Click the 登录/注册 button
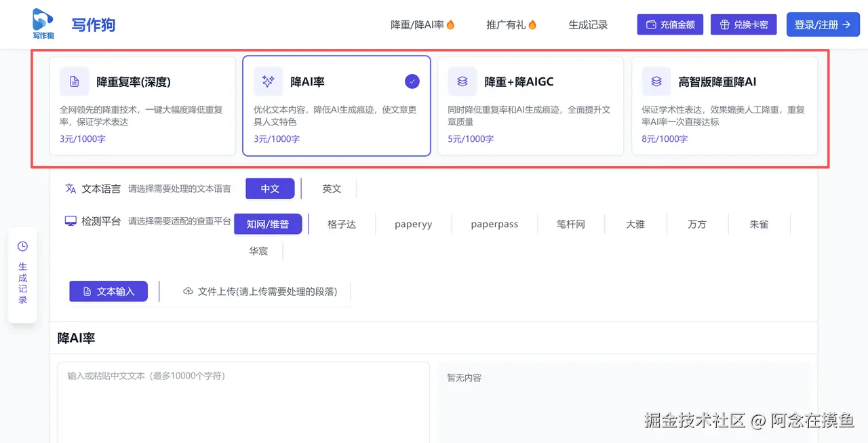 (x=823, y=24)
